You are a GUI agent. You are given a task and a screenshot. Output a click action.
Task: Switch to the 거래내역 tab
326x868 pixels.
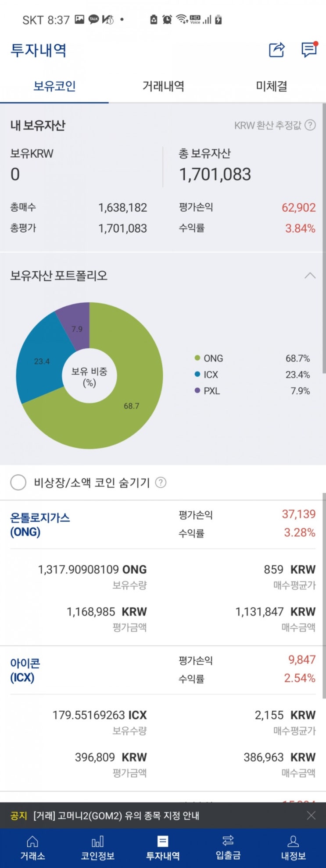click(163, 86)
